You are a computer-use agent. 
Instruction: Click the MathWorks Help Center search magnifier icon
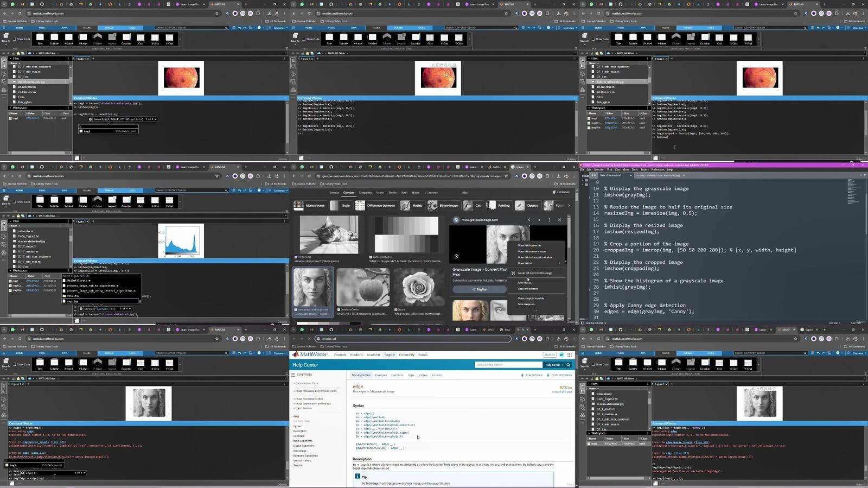click(x=569, y=365)
